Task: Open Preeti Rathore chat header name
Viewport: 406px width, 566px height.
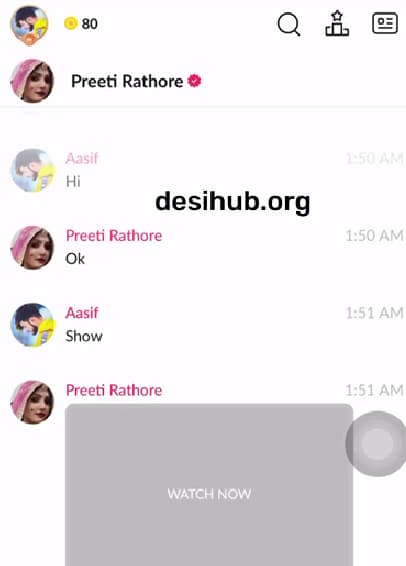Action: (x=127, y=81)
